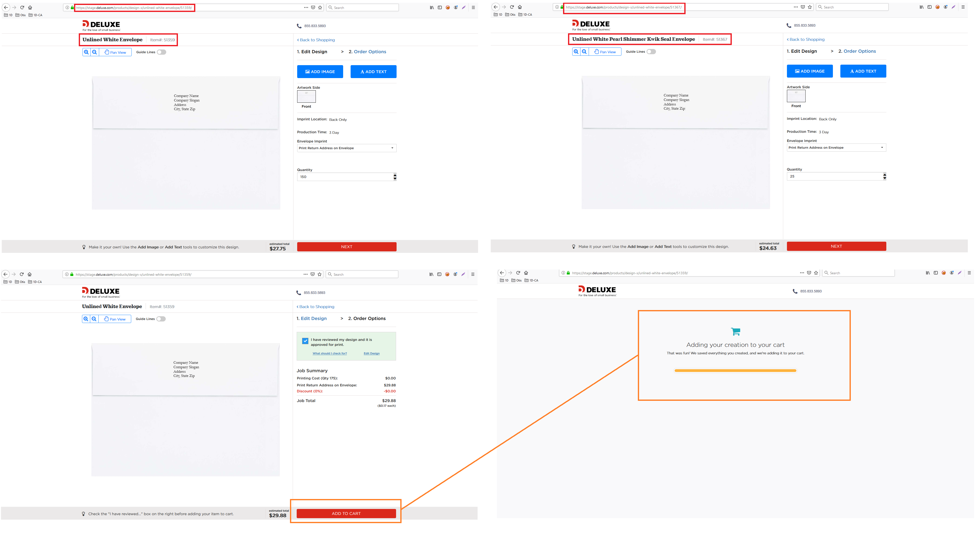The height and width of the screenshot is (546, 980).
Task: Reload the Pearl Shimmer Kwik Seal page
Action: click(512, 7)
